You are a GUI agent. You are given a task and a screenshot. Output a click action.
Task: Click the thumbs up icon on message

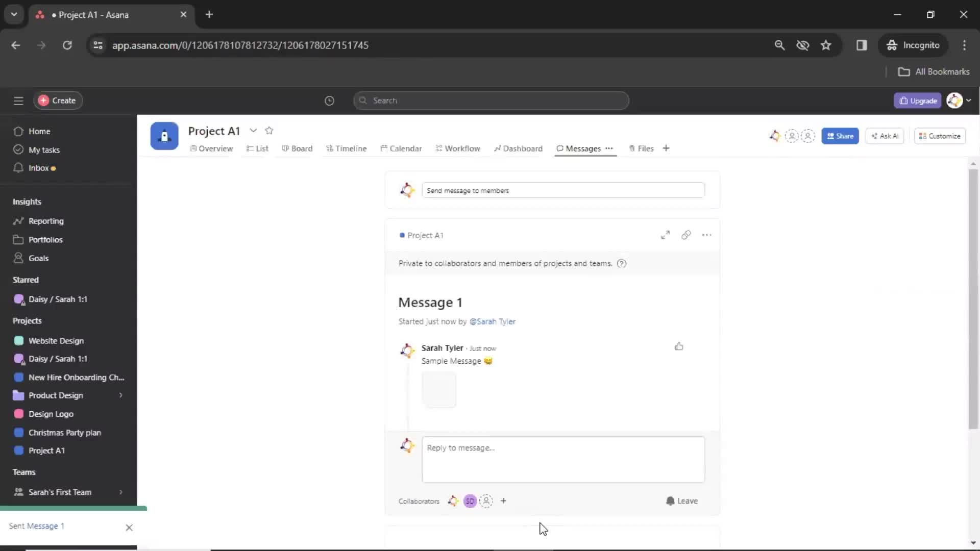pyautogui.click(x=678, y=346)
